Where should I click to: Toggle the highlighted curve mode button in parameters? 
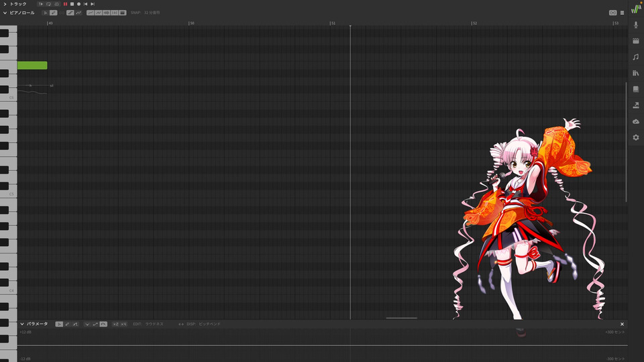coord(103,324)
